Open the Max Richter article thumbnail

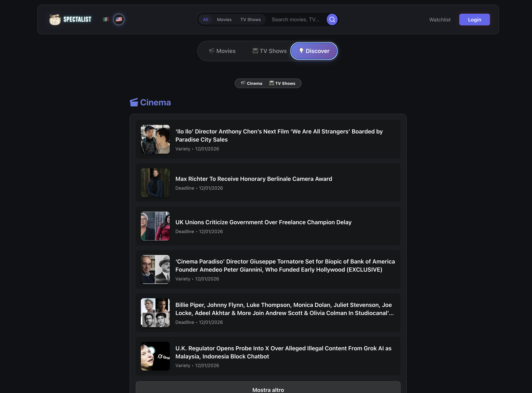click(155, 182)
